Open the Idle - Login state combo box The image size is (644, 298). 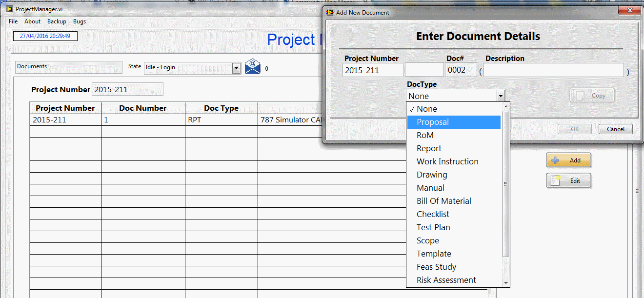pyautogui.click(x=192, y=68)
